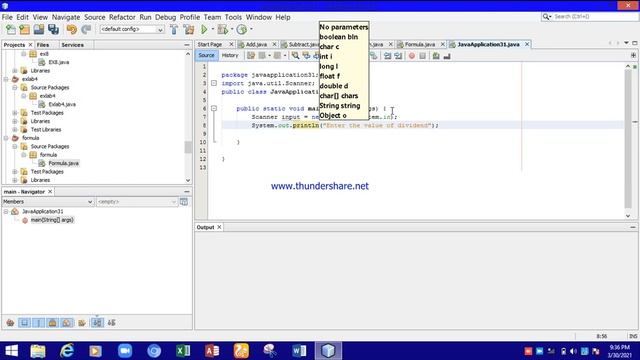Click the Profile Project toolbar icon
This screenshot has width=640, height=360.
point(242,29)
